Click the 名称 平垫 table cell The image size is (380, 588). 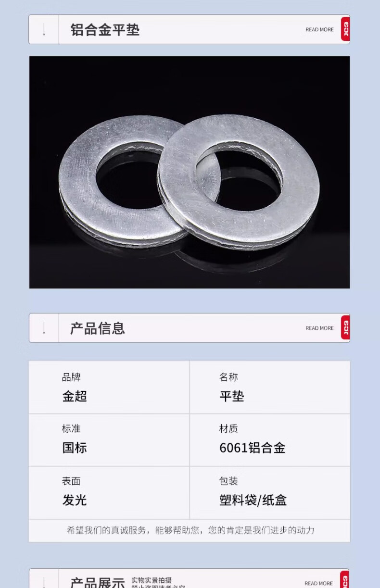[270, 388]
